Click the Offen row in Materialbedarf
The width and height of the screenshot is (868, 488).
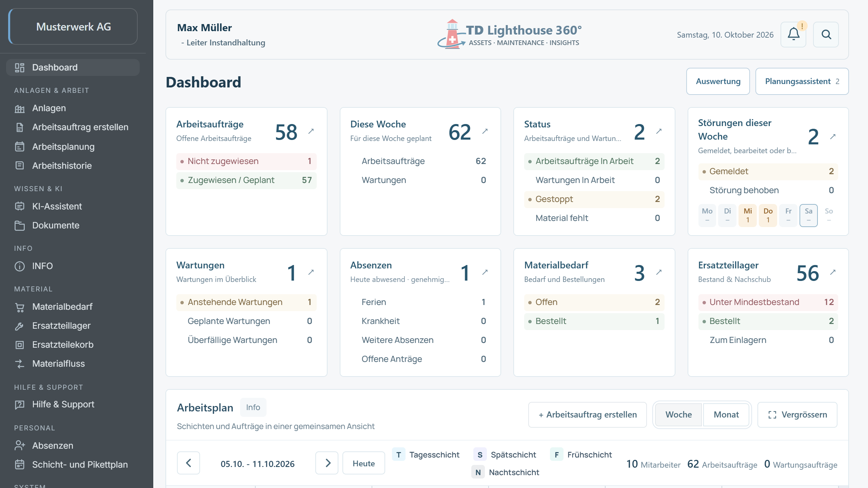594,302
